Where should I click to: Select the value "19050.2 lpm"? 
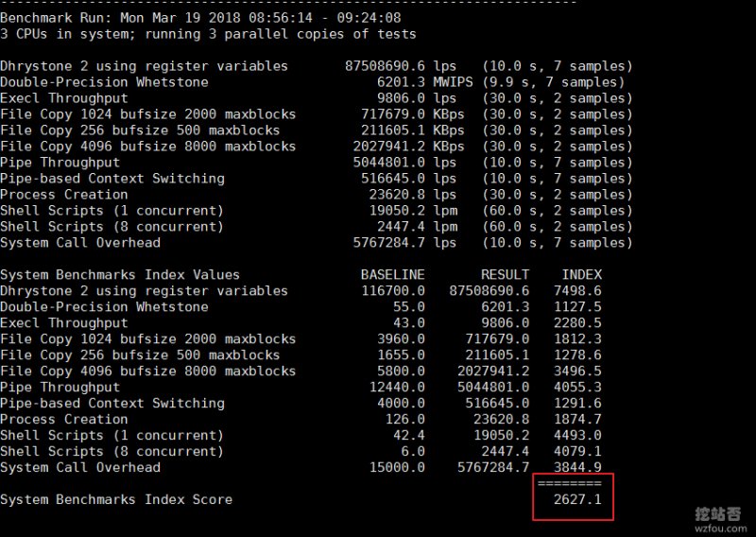[x=413, y=211]
